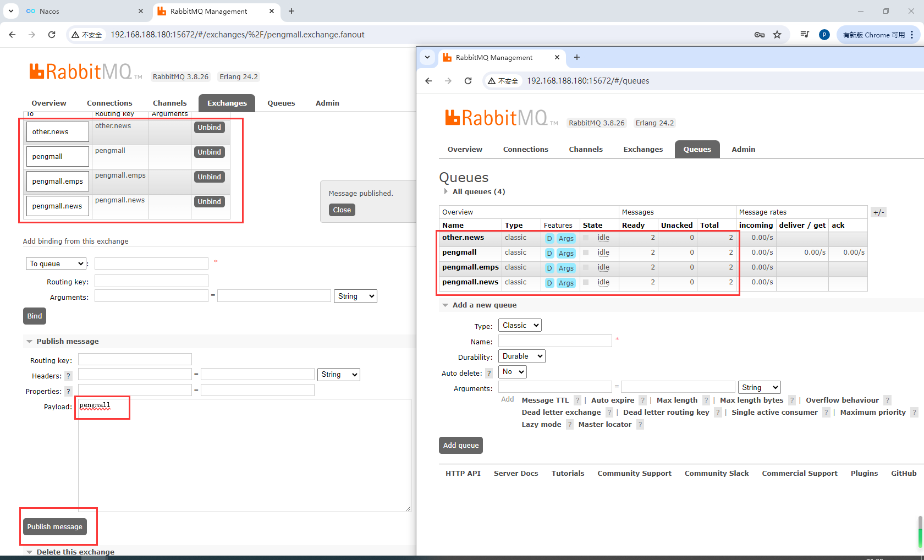Click reload icon in right queues window
Image resolution: width=924 pixels, height=560 pixels.
(x=468, y=81)
